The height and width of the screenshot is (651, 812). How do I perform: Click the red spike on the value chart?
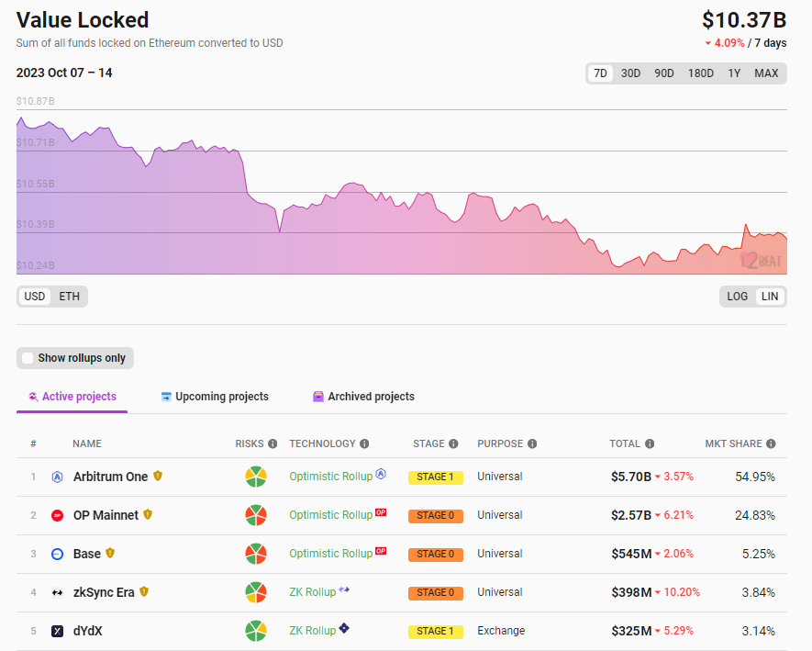(x=746, y=226)
